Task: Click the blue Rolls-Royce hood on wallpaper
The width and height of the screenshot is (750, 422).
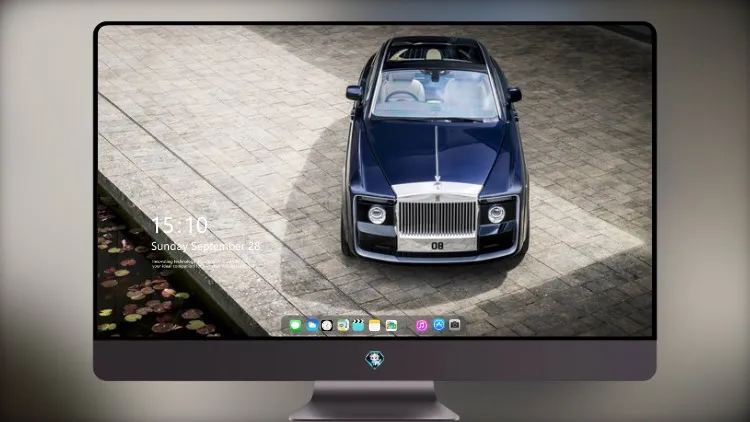Action: pyautogui.click(x=435, y=151)
